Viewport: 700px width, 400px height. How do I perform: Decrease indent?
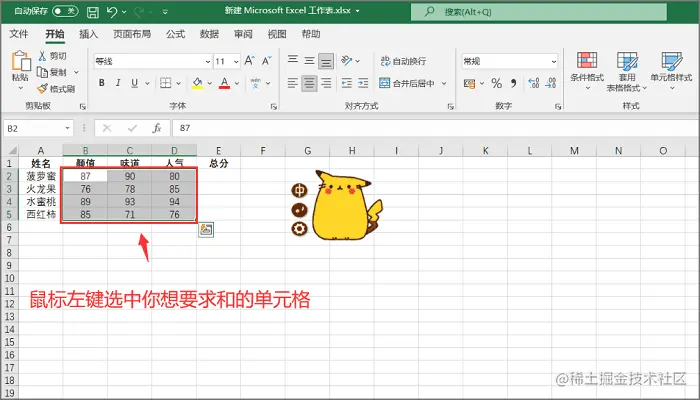pos(346,83)
